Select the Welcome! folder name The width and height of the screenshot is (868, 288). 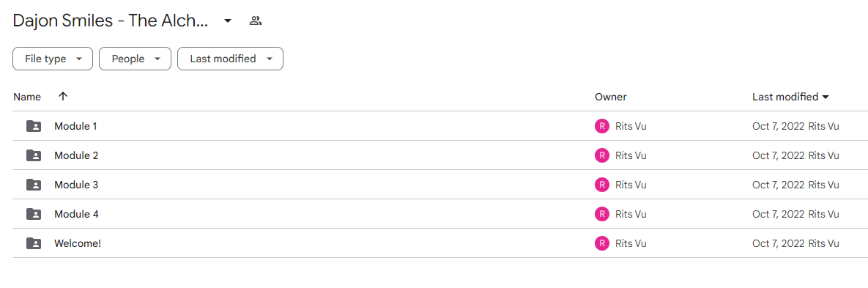(78, 243)
